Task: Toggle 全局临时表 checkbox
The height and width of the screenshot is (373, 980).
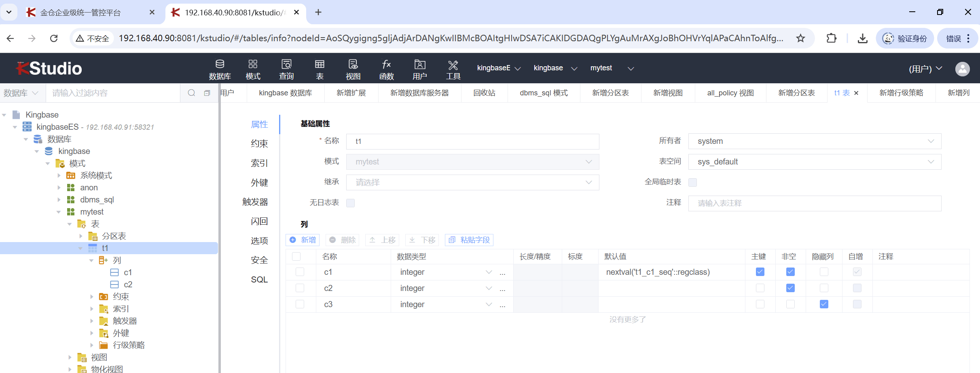Action: tap(692, 182)
